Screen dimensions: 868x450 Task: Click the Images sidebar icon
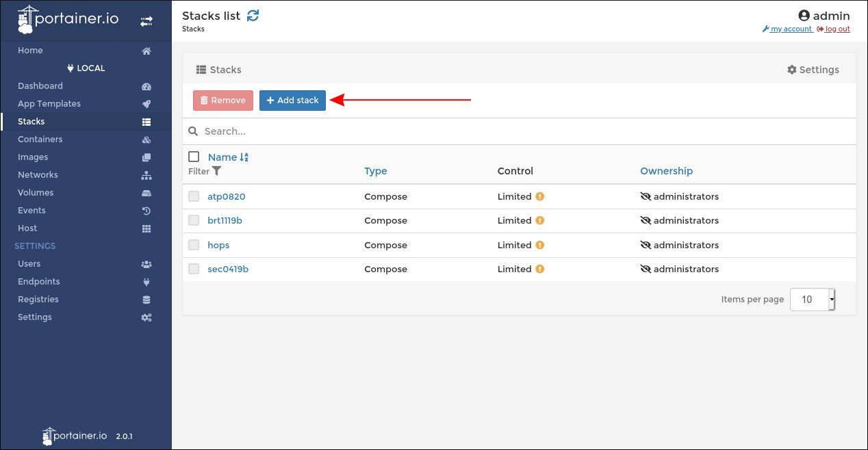click(146, 157)
